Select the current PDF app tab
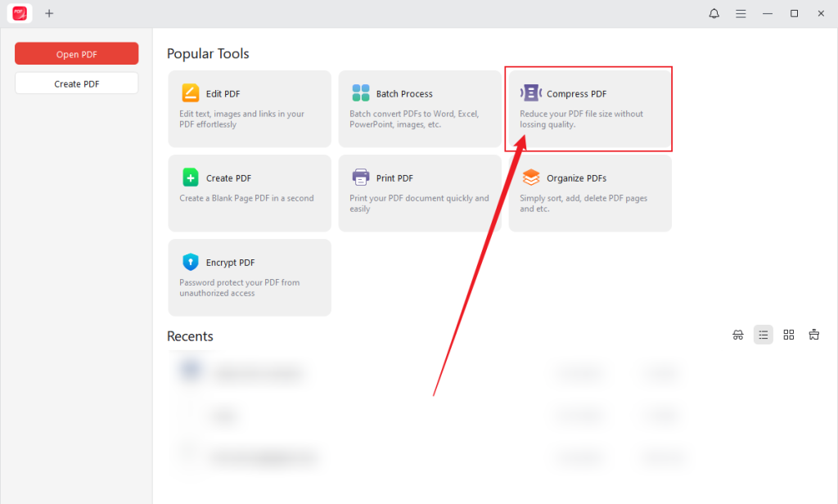The width and height of the screenshot is (838, 504). (x=19, y=13)
